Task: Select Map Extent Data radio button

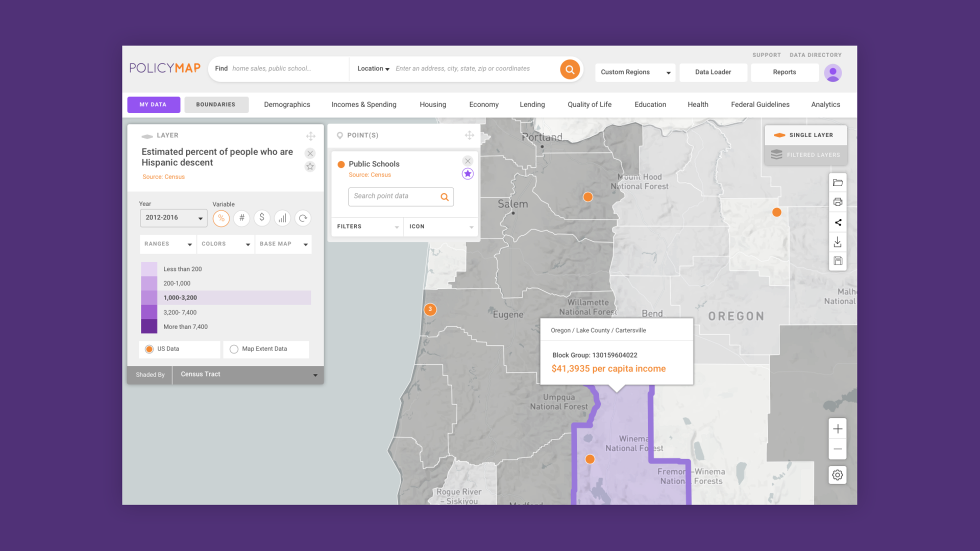Action: (x=234, y=348)
